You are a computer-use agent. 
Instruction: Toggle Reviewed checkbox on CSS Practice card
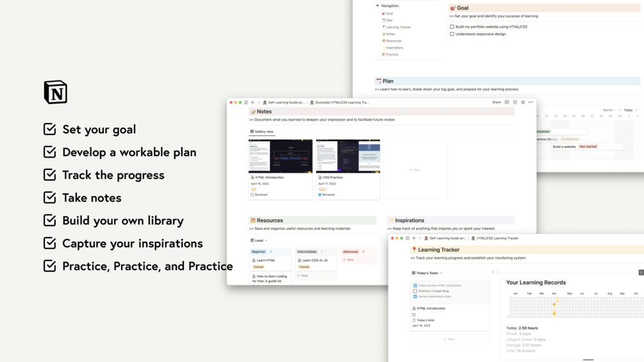320,195
